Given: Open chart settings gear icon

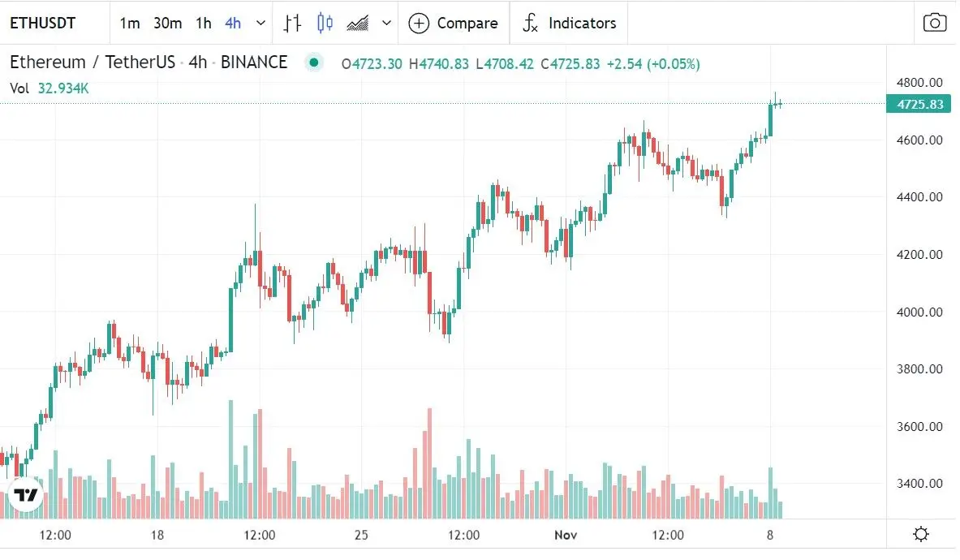Looking at the screenshot, I should [921, 535].
